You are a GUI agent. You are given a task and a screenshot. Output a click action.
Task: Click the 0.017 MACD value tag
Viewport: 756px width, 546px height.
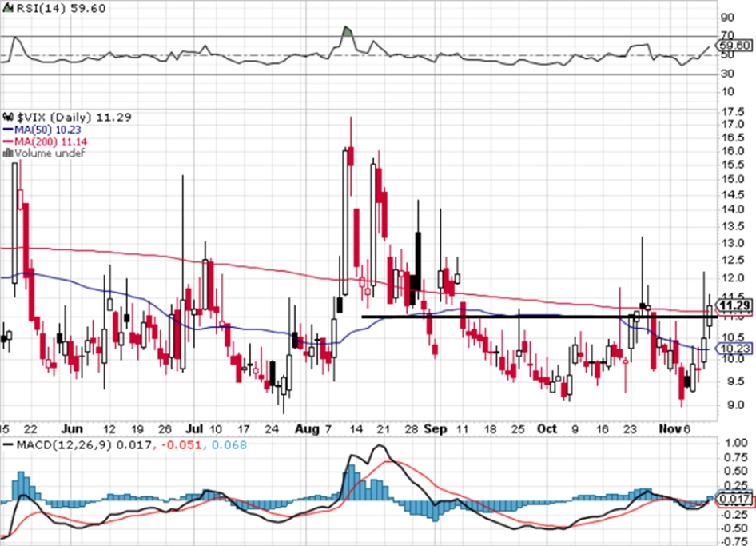click(734, 499)
